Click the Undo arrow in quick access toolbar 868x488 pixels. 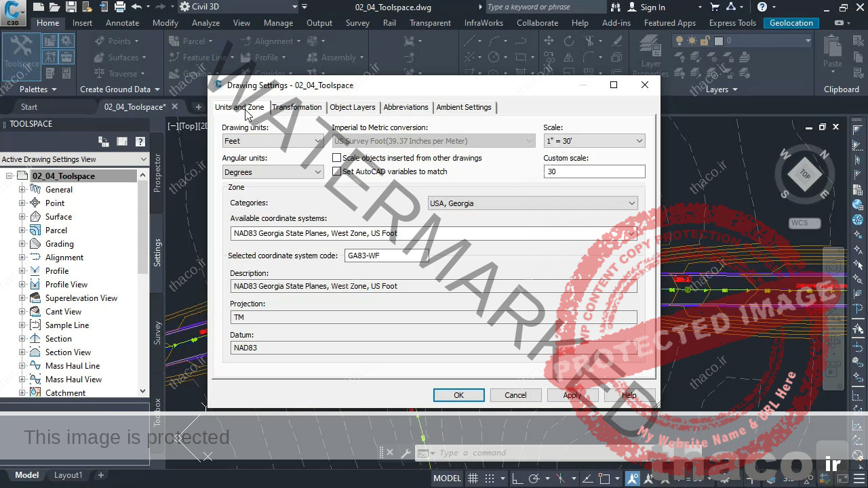[136, 7]
